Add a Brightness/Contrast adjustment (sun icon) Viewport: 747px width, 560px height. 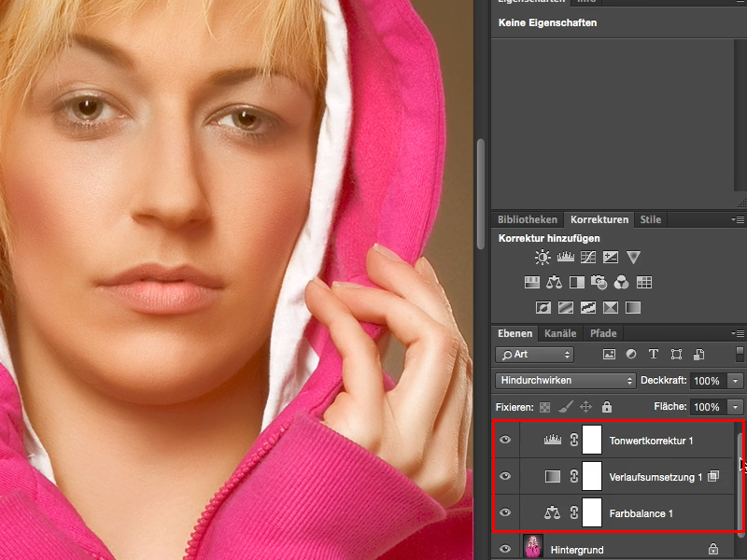point(543,258)
